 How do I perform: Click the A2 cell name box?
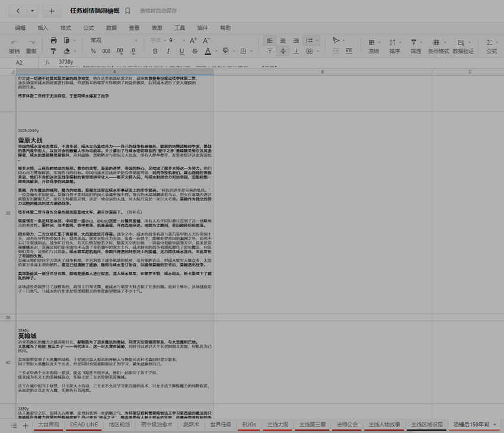20,62
